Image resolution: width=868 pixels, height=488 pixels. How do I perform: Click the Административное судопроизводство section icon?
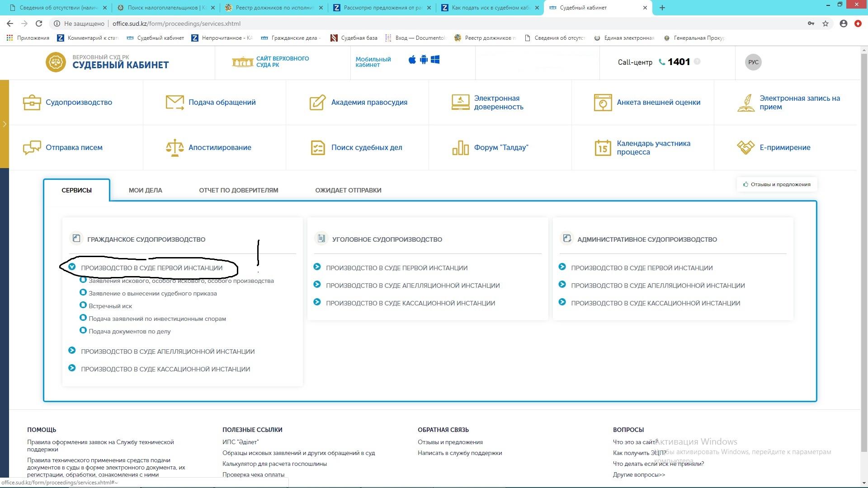(566, 238)
